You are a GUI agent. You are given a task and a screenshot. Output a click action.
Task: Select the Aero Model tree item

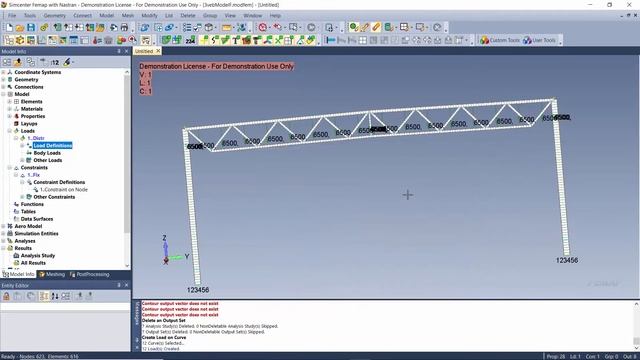[x=28, y=226]
